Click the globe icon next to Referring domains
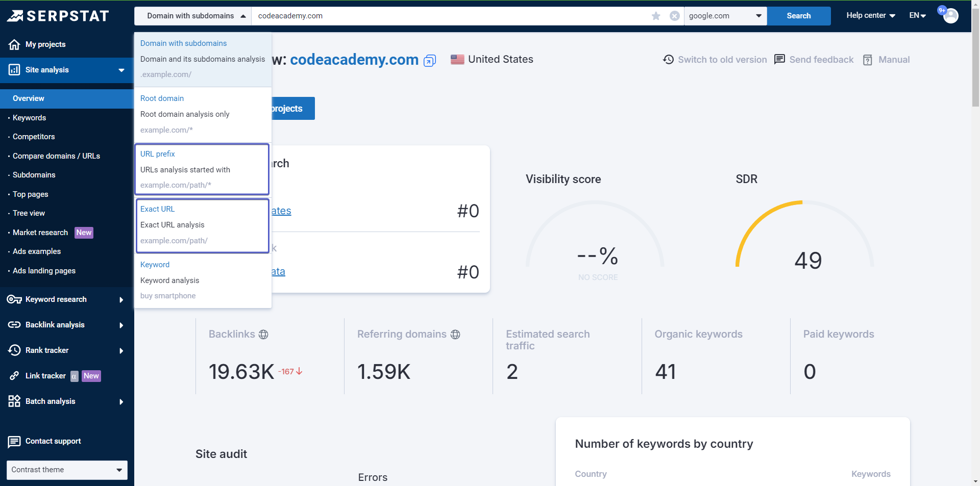The image size is (980, 486). tap(455, 335)
